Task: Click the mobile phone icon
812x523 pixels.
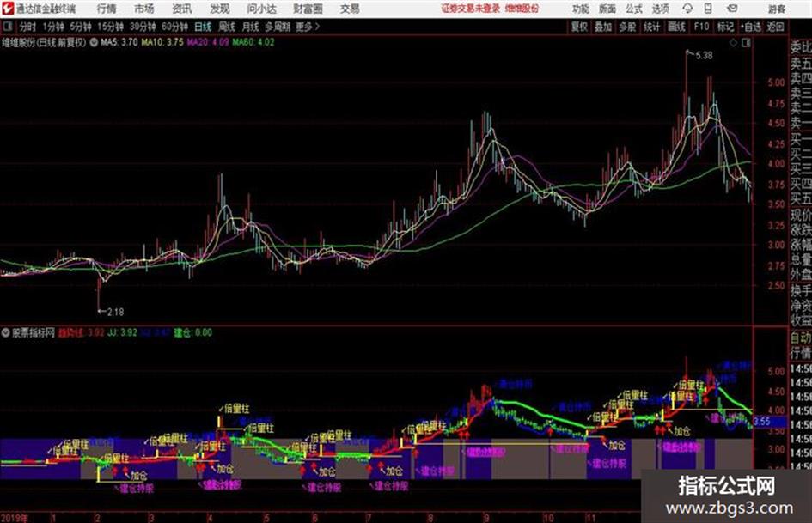Action: point(708,9)
